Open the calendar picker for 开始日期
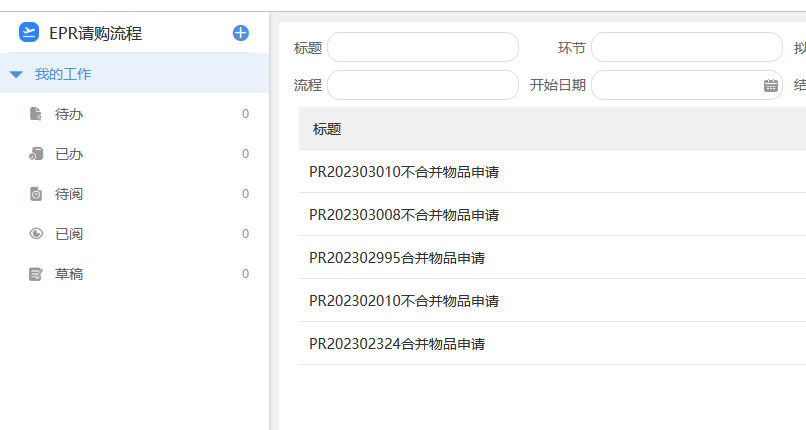The width and height of the screenshot is (806, 430). [771, 85]
